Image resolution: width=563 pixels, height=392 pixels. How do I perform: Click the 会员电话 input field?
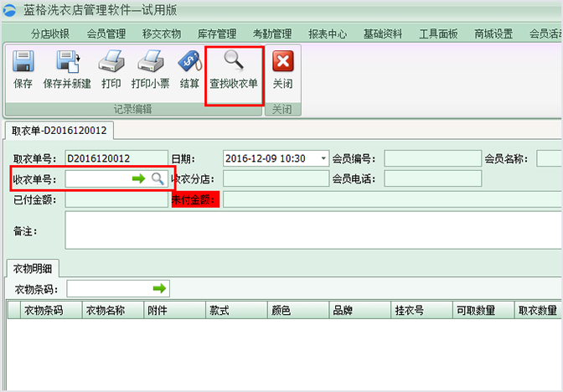[432, 178]
